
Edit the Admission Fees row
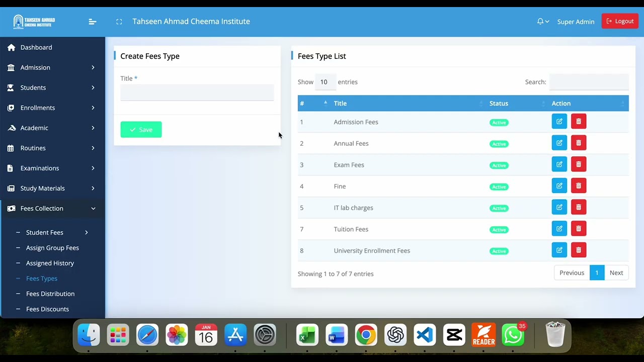click(x=559, y=121)
